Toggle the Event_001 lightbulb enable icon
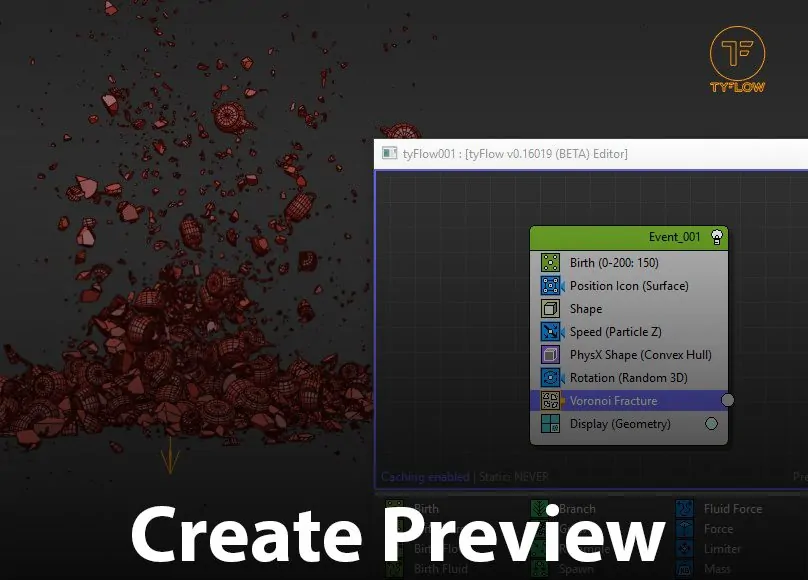Viewport: 808px width, 580px height. [716, 237]
